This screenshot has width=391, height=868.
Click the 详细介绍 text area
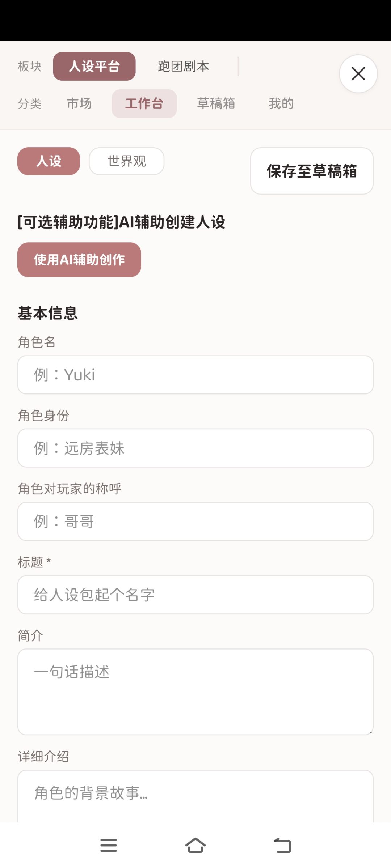click(195, 796)
